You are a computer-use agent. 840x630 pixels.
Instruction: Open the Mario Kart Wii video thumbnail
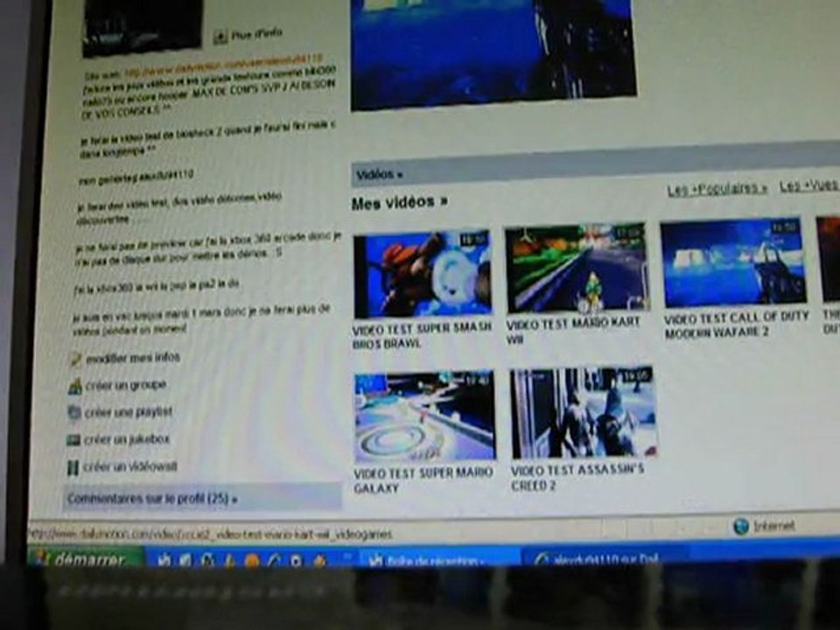coord(577,268)
